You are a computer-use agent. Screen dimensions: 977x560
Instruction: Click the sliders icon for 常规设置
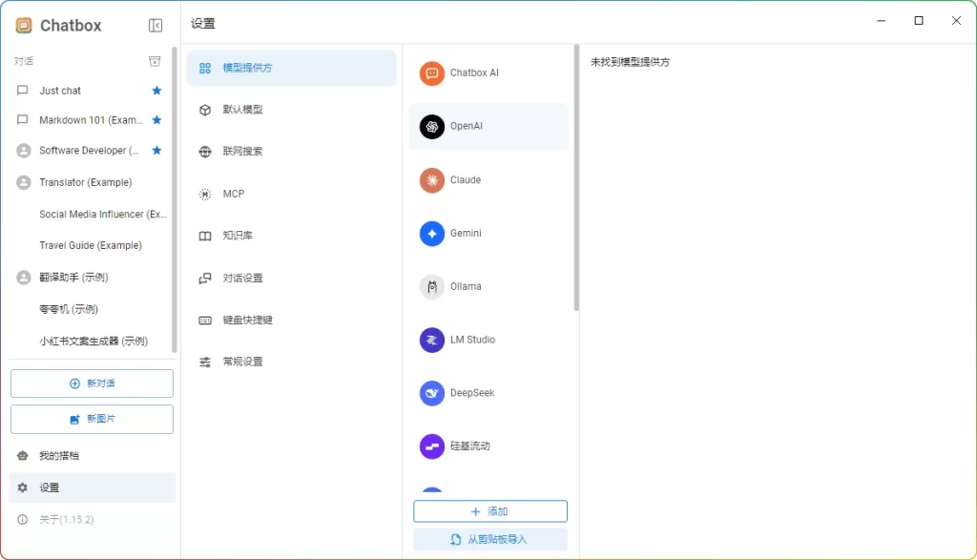pyautogui.click(x=205, y=362)
